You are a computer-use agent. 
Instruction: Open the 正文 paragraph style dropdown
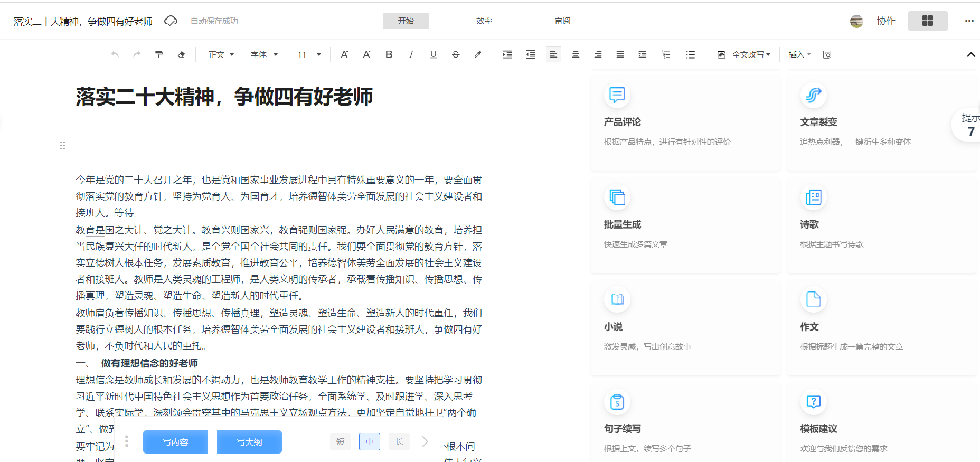coord(221,54)
